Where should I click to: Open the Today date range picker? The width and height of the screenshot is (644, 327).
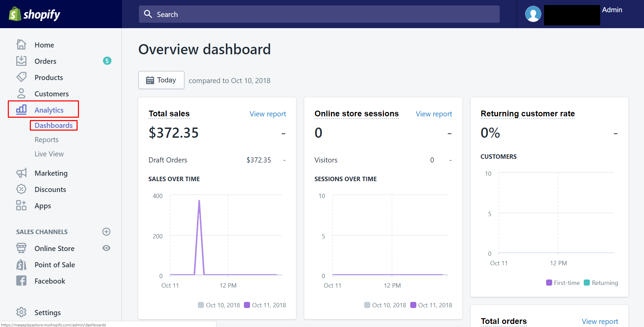pos(161,80)
